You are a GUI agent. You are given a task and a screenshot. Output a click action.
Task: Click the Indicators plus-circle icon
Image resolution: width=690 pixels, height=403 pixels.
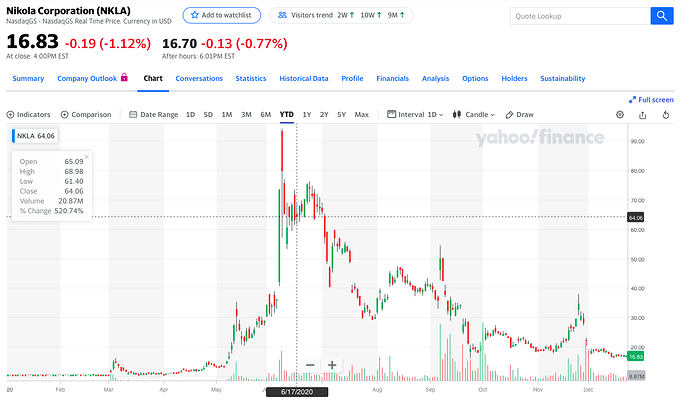coord(10,114)
